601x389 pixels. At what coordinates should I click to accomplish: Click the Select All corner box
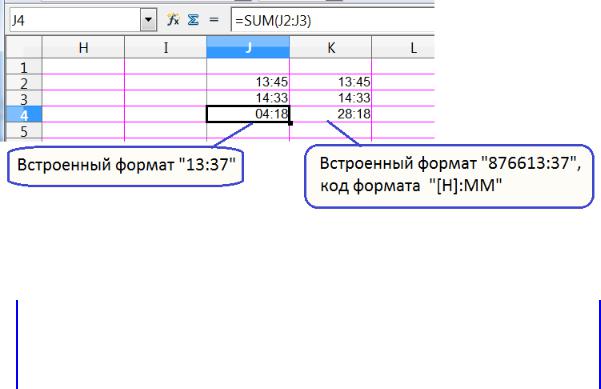24,48
